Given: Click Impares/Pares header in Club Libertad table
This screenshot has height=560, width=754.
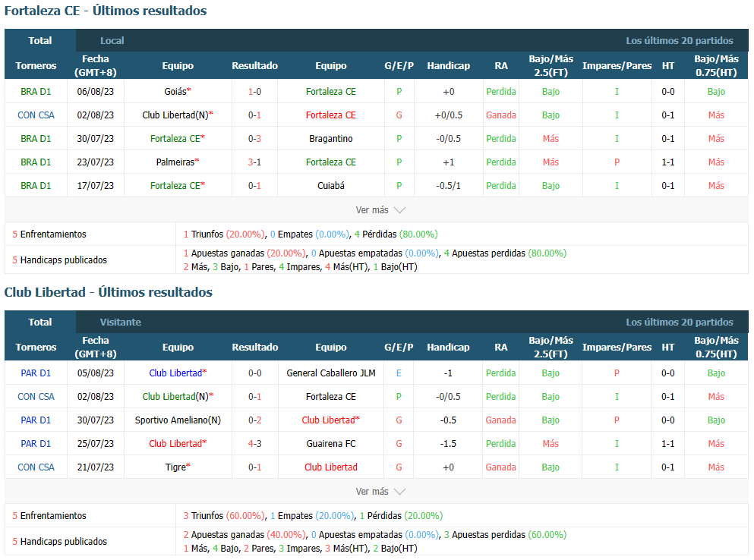Looking at the screenshot, I should [x=617, y=347].
